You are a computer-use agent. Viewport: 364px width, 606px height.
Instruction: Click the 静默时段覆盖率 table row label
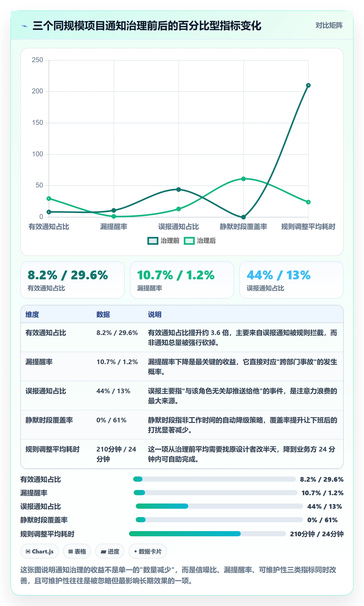(x=49, y=420)
